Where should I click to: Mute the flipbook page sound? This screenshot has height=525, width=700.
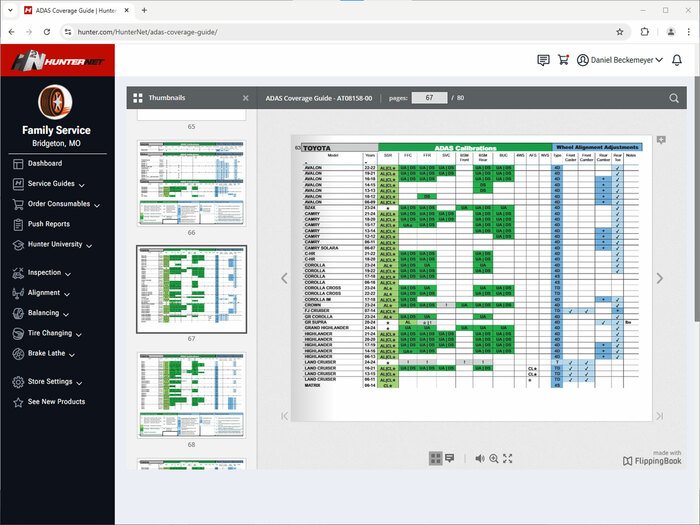pos(480,458)
